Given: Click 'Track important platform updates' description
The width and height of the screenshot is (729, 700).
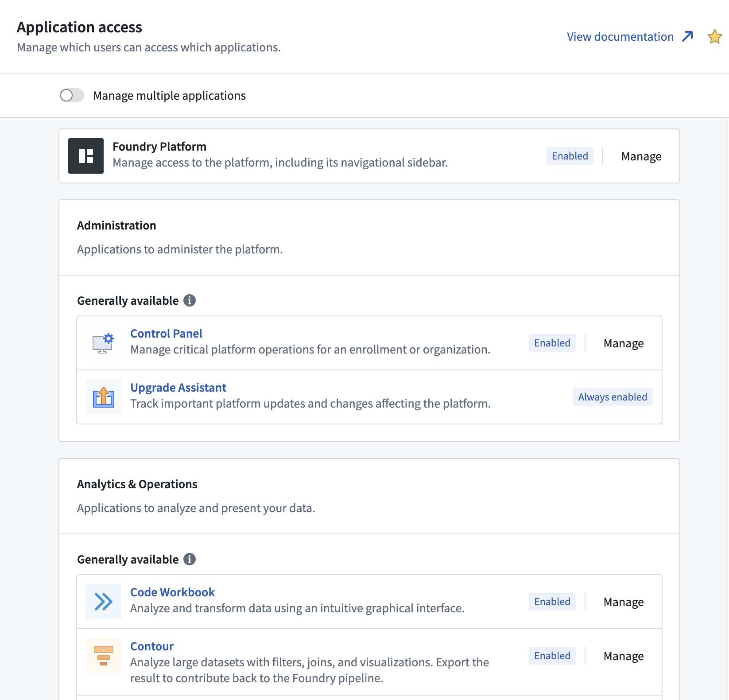Looking at the screenshot, I should tap(310, 404).
